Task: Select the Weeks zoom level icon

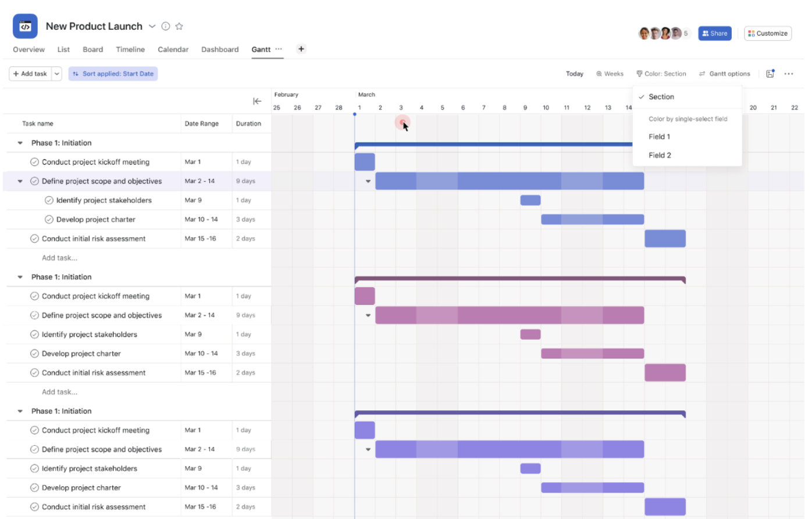Action: tap(599, 73)
